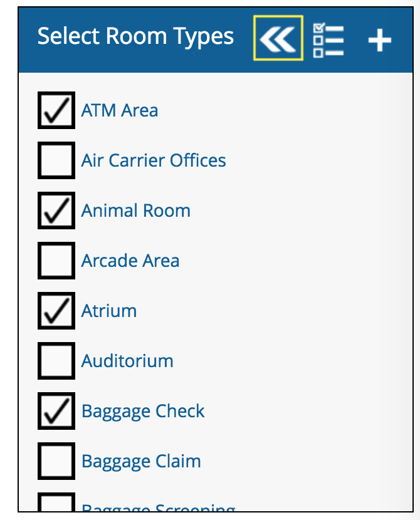Viewport: 420px width, 520px height.
Task: Deselect the Atrium checkbox
Action: [x=56, y=311]
